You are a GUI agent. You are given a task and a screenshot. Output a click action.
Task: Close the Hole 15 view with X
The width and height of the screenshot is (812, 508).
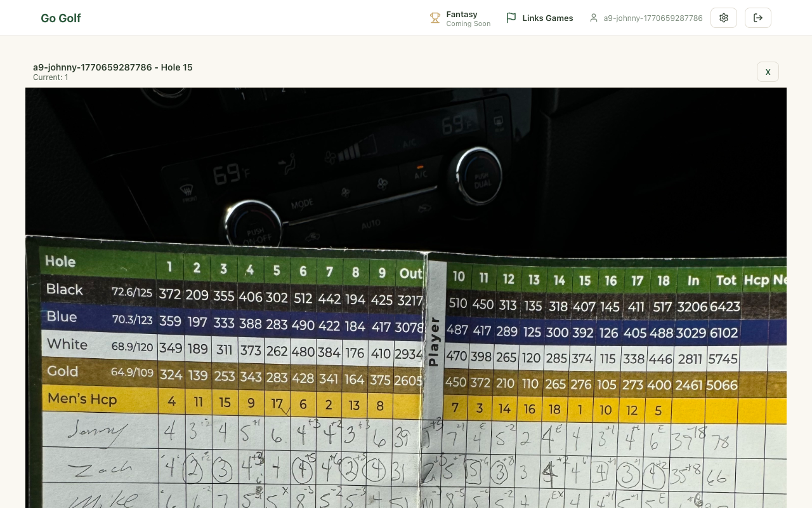[x=768, y=72]
